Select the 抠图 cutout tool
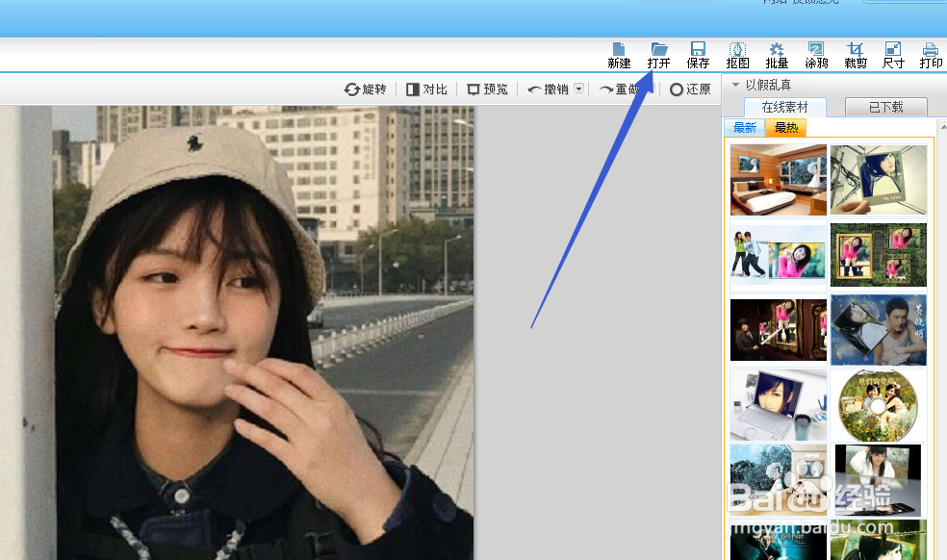 point(737,56)
